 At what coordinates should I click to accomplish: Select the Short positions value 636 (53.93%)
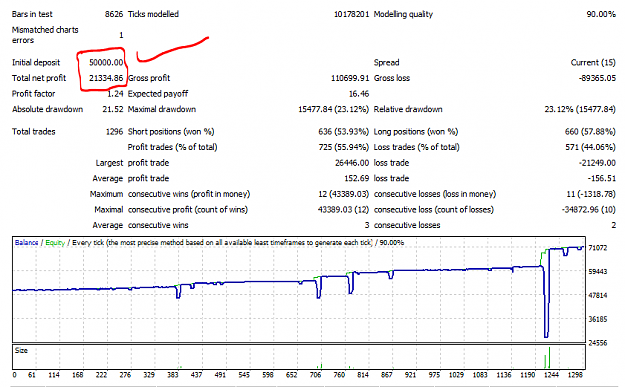344,132
